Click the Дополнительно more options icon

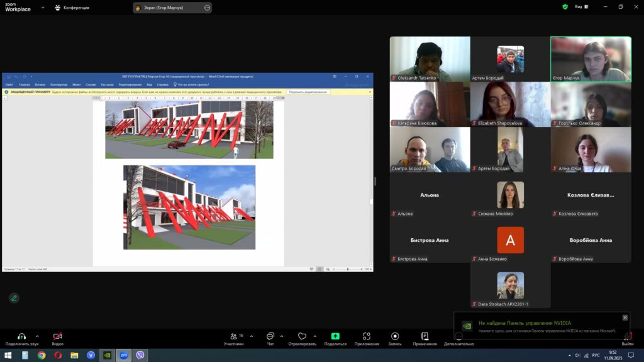click(458, 336)
